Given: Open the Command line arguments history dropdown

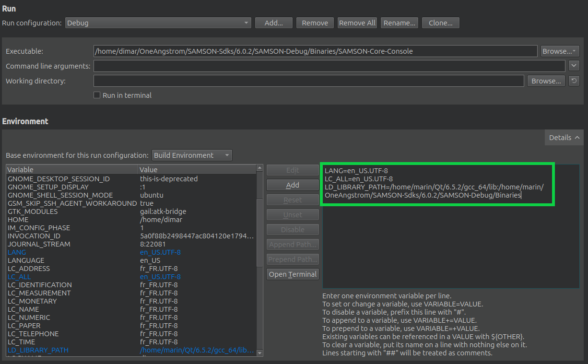Looking at the screenshot, I should (574, 66).
